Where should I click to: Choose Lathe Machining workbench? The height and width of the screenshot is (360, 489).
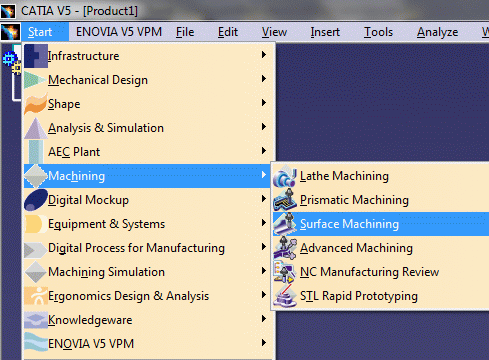[381, 176]
